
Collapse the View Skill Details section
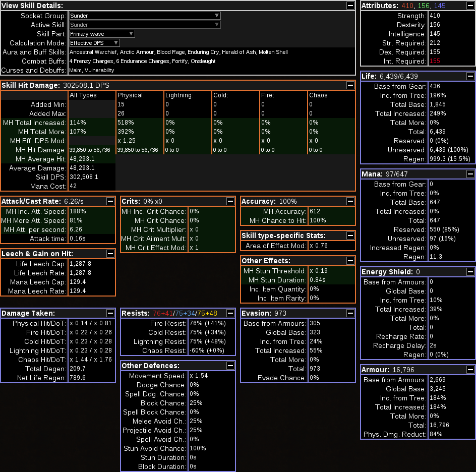[350, 6]
